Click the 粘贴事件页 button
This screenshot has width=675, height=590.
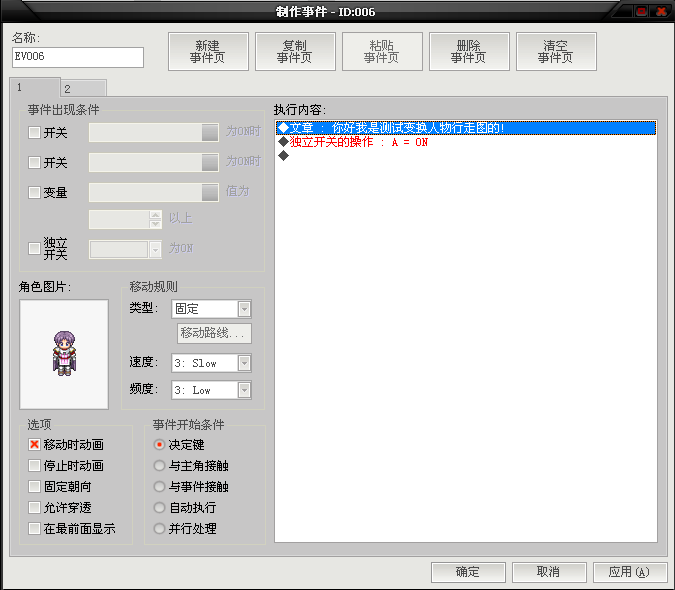pos(382,52)
